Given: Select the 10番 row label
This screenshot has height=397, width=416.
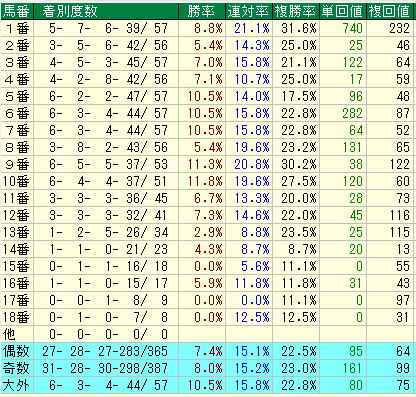Looking at the screenshot, I should point(17,182).
